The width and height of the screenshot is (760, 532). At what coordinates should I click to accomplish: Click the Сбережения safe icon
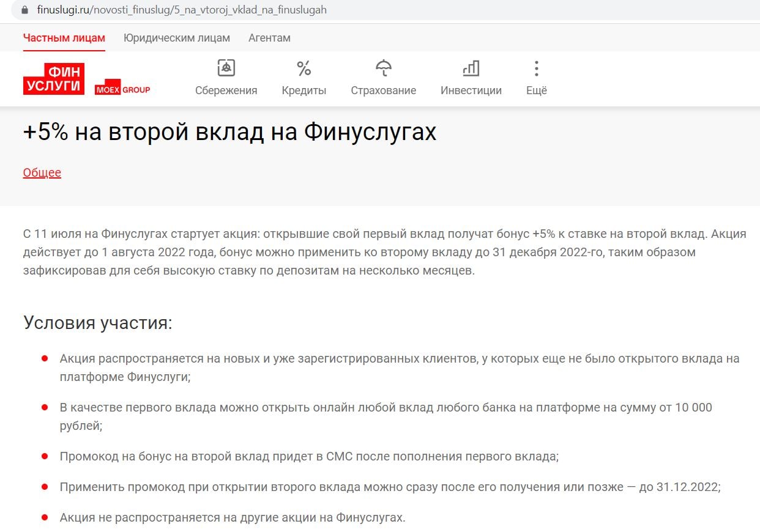point(226,68)
